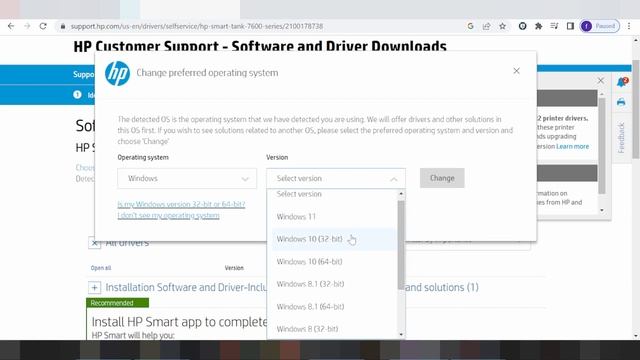
Task: Open the Chrome three-dot menu
Action: point(629,26)
